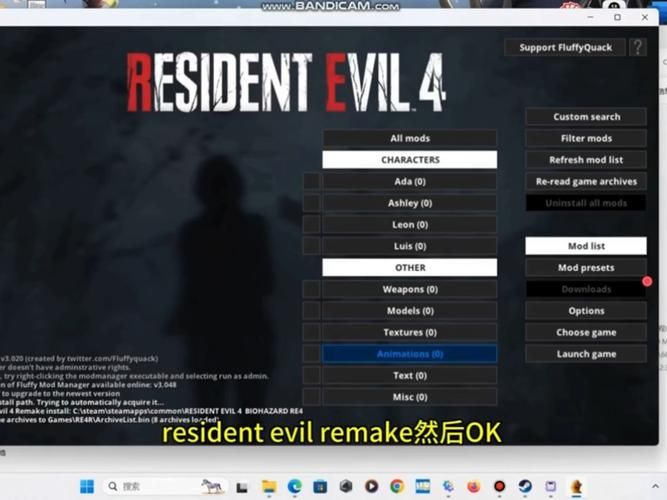
Task: Open Microsoft Store from the taskbar
Action: 320,486
